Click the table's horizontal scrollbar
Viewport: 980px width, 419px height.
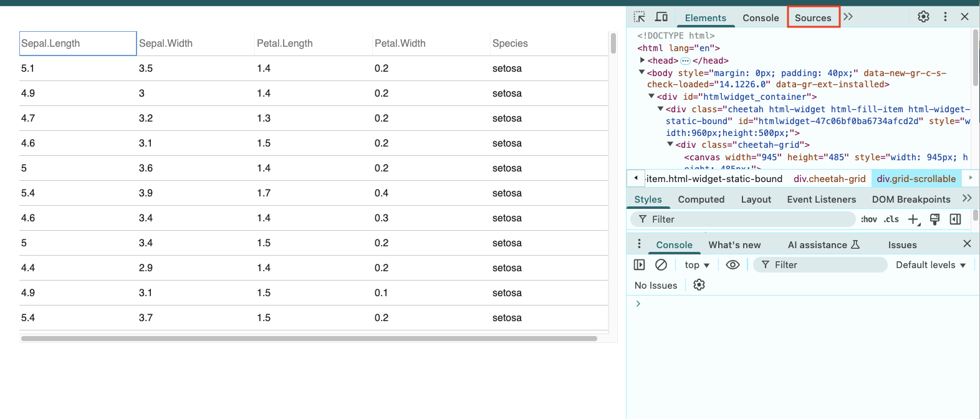coord(309,339)
